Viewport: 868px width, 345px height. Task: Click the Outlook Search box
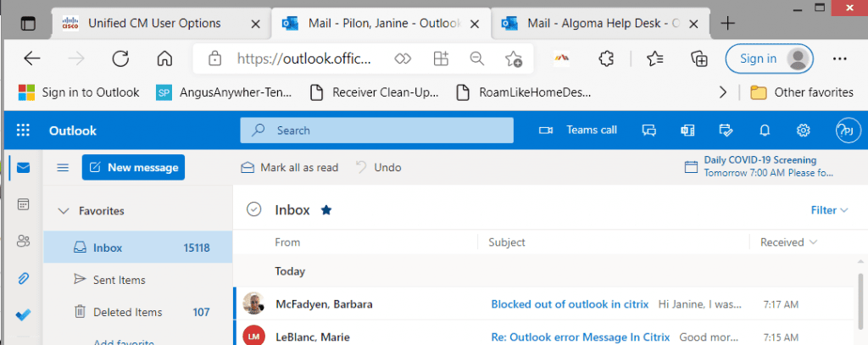click(x=377, y=131)
